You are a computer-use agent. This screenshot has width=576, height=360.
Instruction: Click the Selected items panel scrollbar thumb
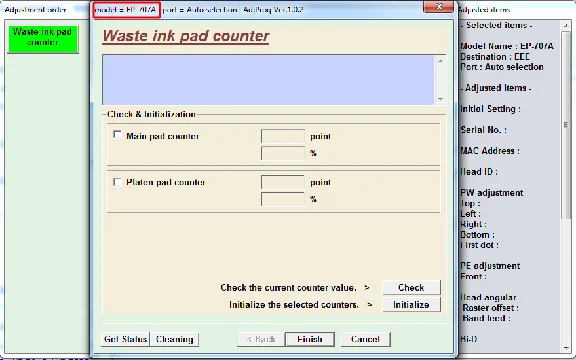click(x=566, y=125)
